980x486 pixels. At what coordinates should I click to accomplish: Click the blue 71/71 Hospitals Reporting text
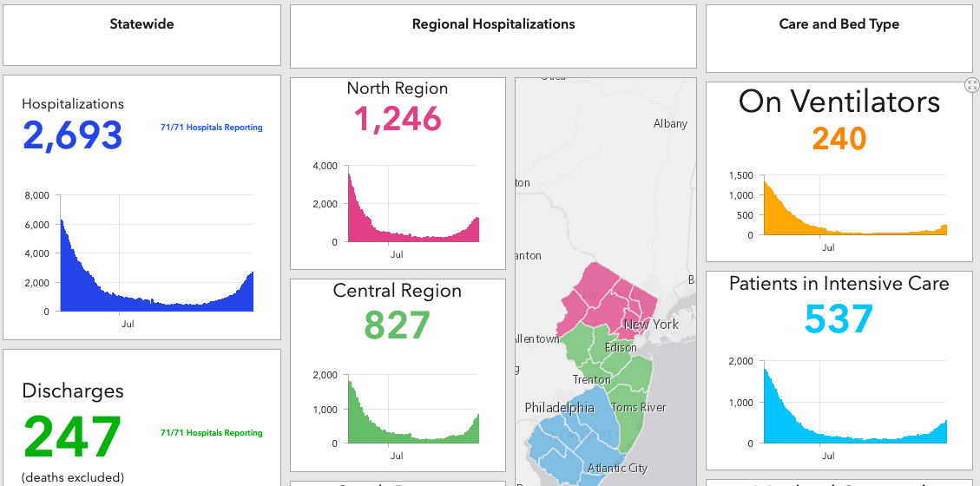click(x=211, y=128)
